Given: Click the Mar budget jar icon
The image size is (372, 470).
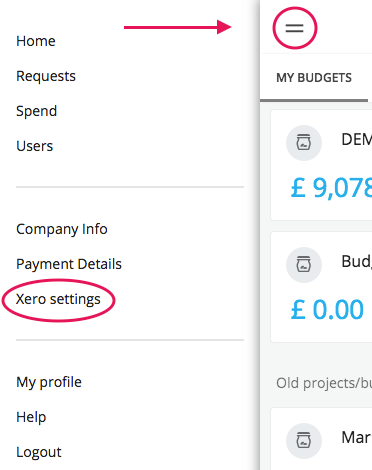Looking at the screenshot, I should pyautogui.click(x=304, y=441).
